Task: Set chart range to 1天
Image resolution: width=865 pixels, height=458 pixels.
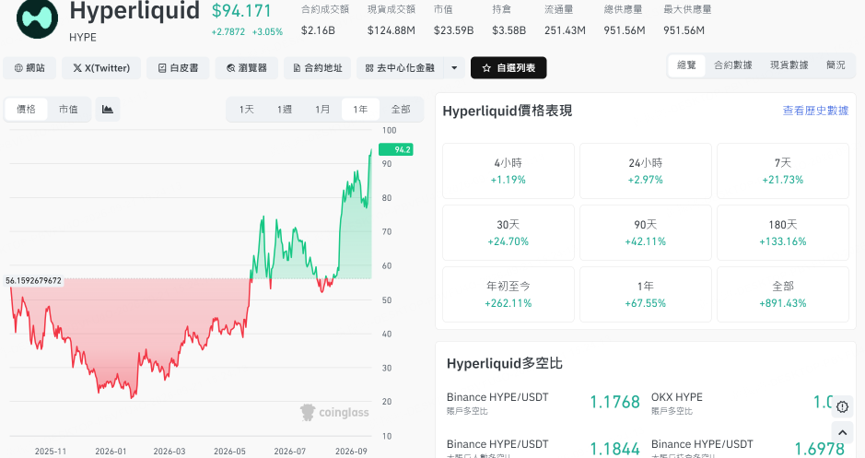Action: (x=247, y=109)
